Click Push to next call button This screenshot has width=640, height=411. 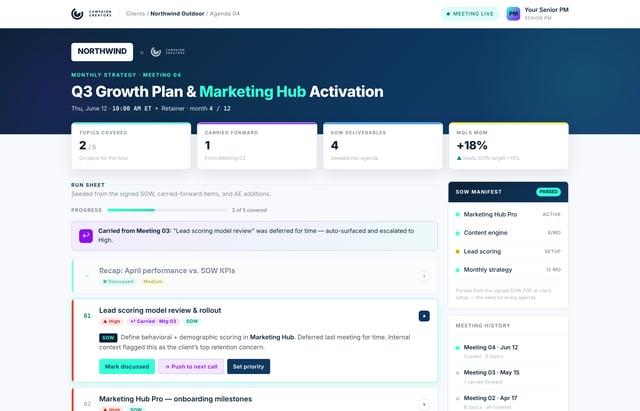(x=191, y=367)
